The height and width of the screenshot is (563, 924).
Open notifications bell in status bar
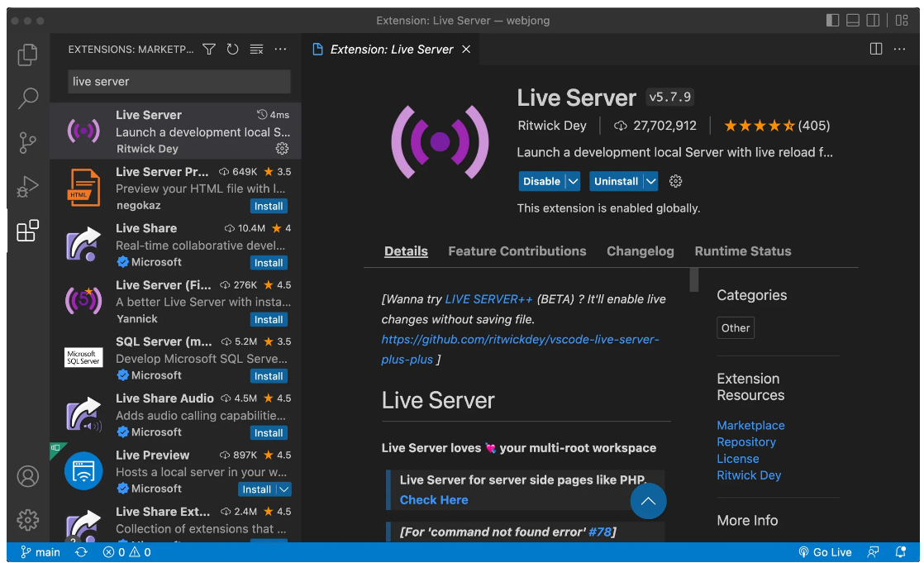[900, 552]
